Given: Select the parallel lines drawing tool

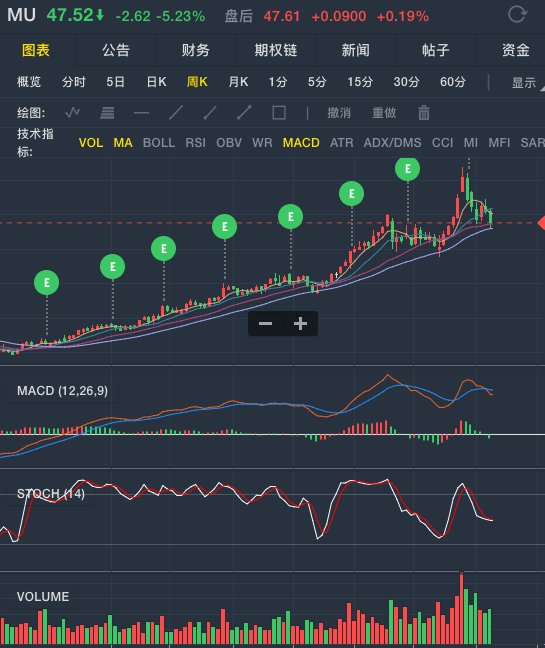Looking at the screenshot, I should (x=107, y=112).
